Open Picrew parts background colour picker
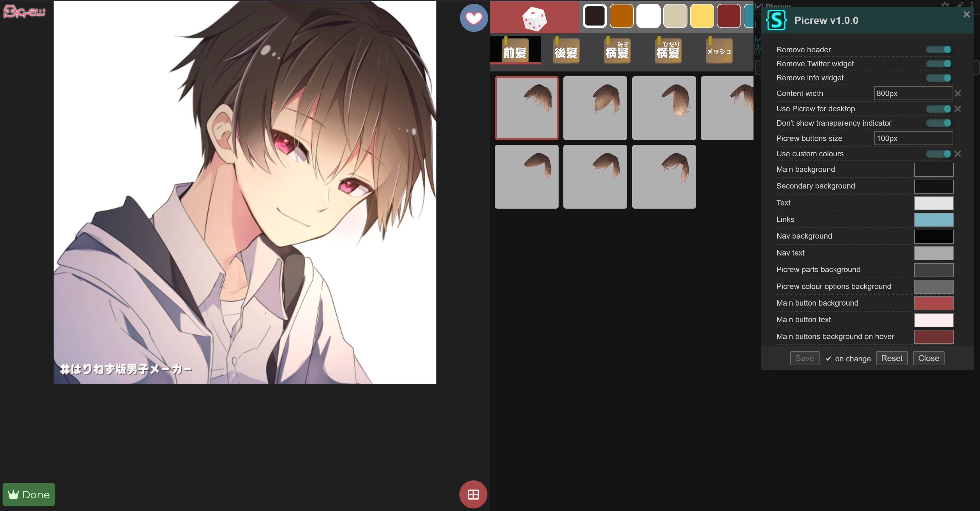 pos(934,270)
